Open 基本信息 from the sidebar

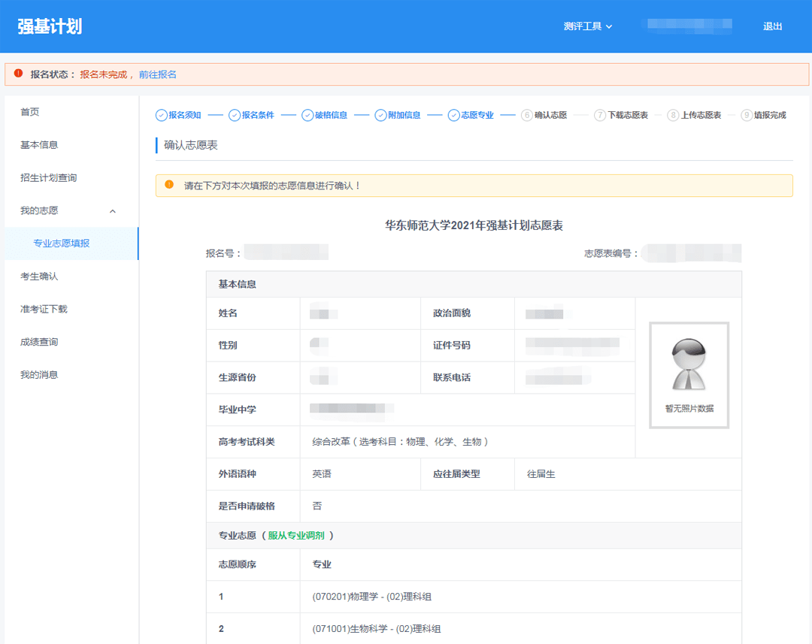39,145
